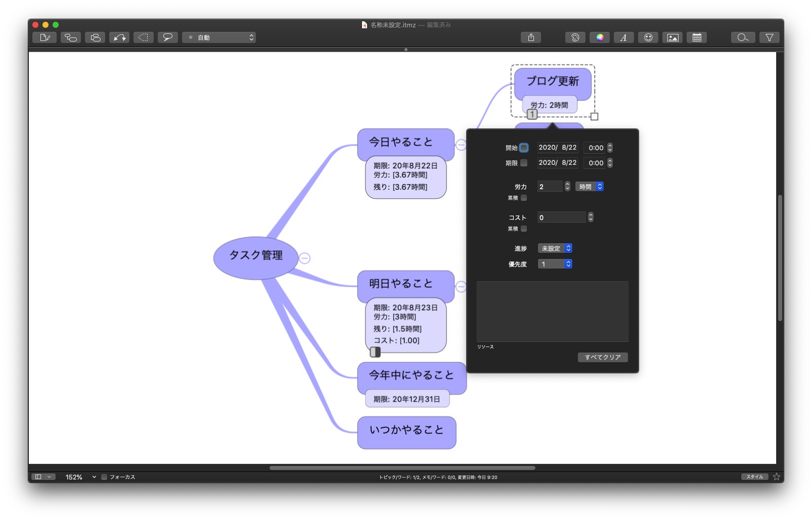Screen dimensions: 812x520
Task: Open the 自動 style dropdown in toolbar
Action: click(219, 37)
